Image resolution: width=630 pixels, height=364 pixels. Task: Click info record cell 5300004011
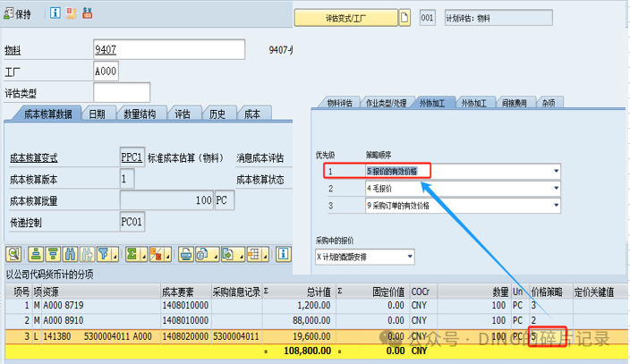[236, 336]
